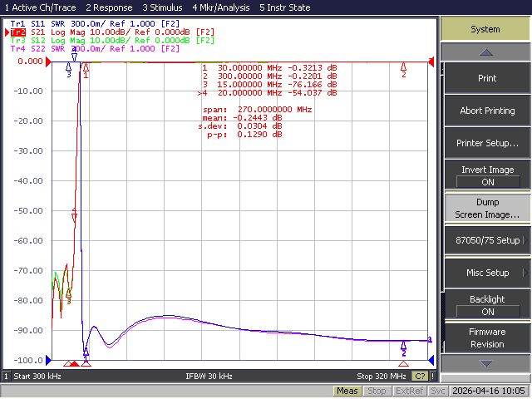Click Dump Screen Image softkey
This screenshot has height=399, width=532.
pyautogui.click(x=487, y=209)
